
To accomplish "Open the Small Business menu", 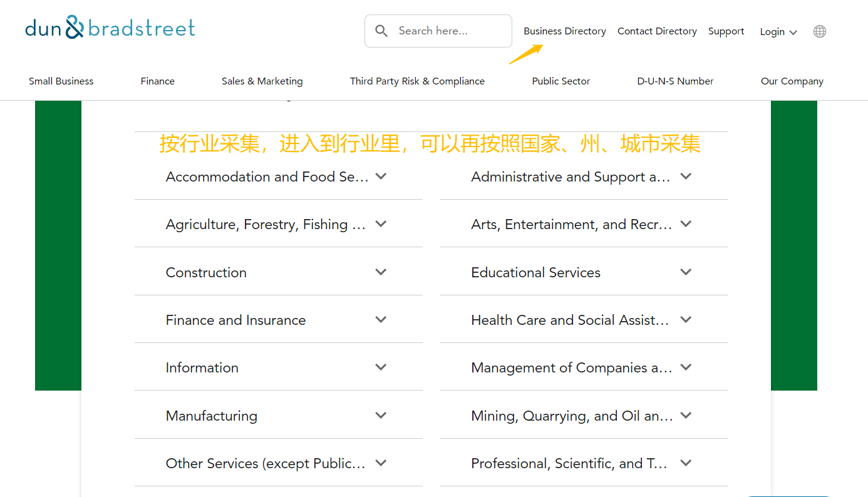I will point(61,81).
